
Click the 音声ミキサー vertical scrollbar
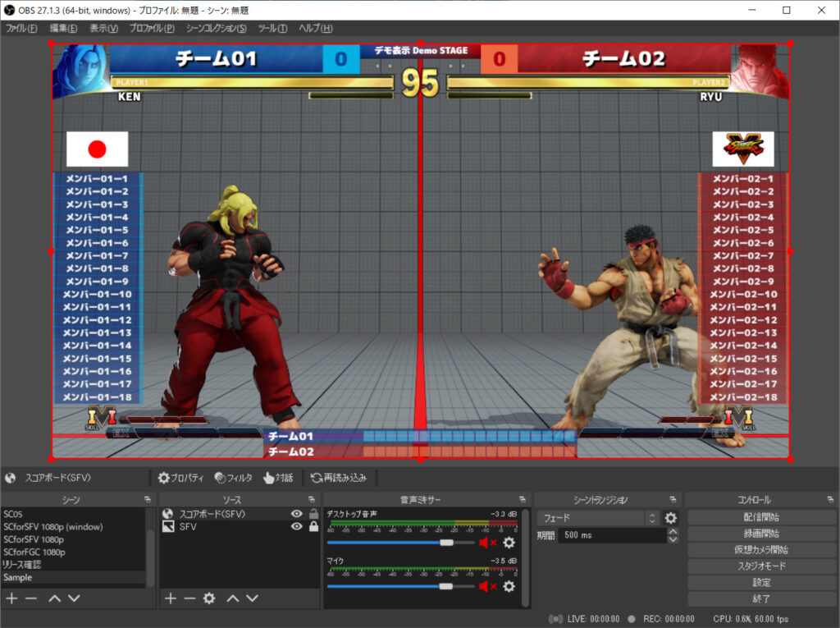525,557
